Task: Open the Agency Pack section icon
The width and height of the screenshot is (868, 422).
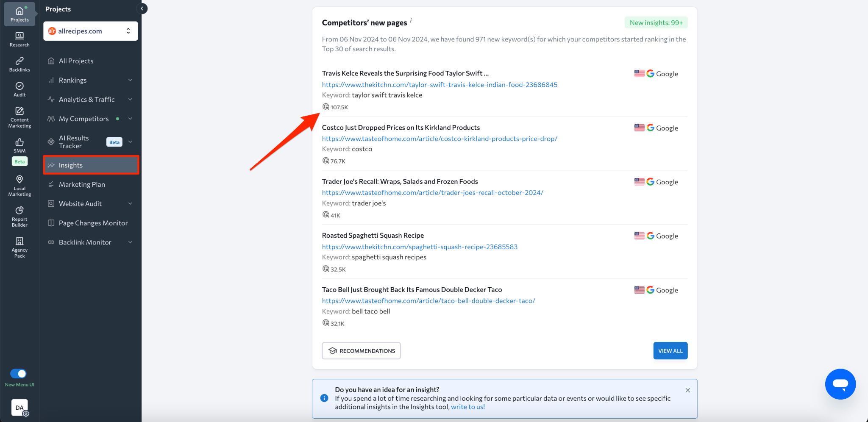Action: [19, 247]
